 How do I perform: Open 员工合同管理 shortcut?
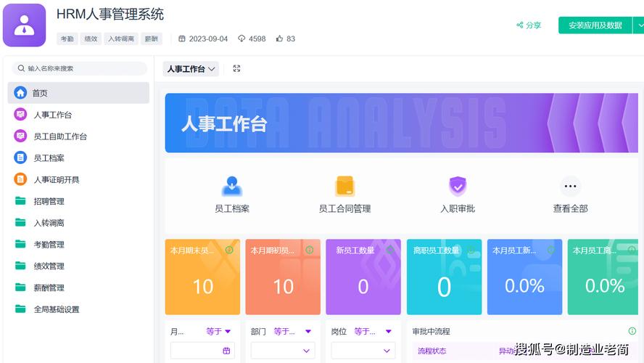point(345,194)
